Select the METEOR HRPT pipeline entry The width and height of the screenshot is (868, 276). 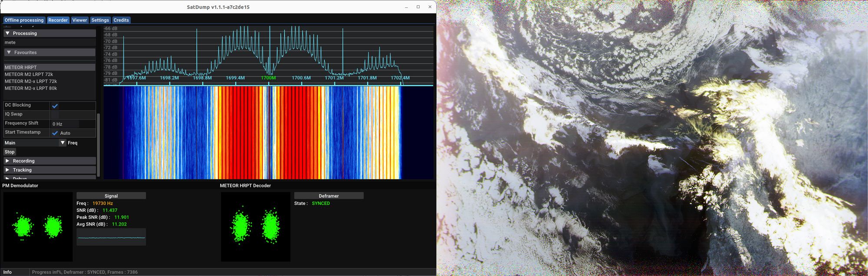[21, 67]
